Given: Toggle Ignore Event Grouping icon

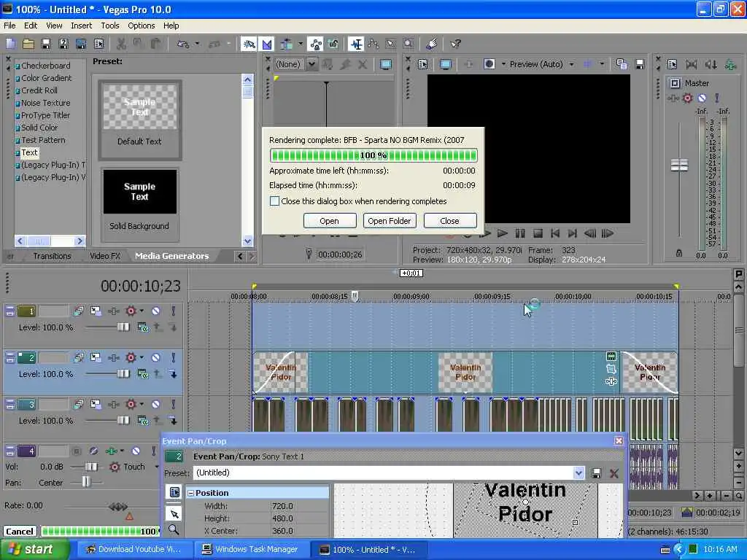Looking at the screenshot, I should [x=333, y=44].
